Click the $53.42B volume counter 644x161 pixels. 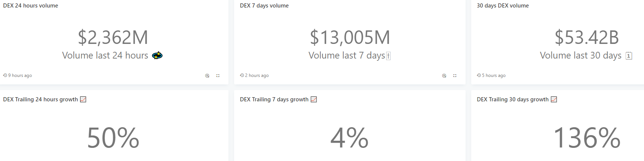tap(586, 38)
